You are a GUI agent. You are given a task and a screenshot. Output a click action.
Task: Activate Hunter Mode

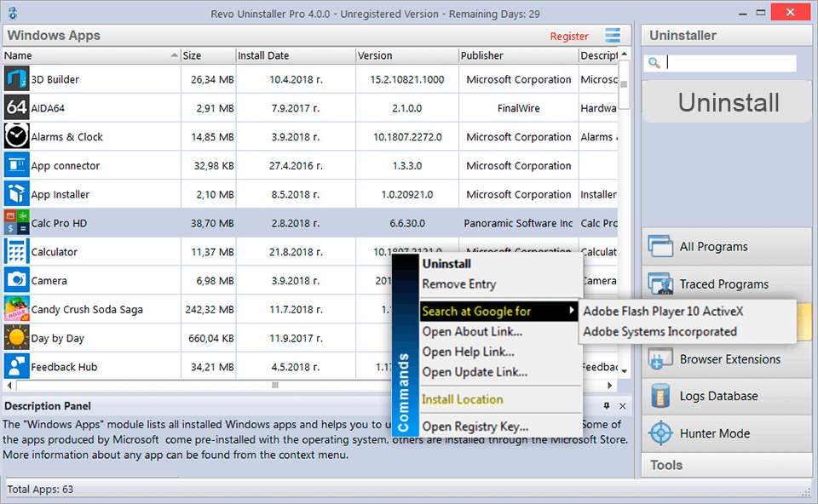(727, 433)
